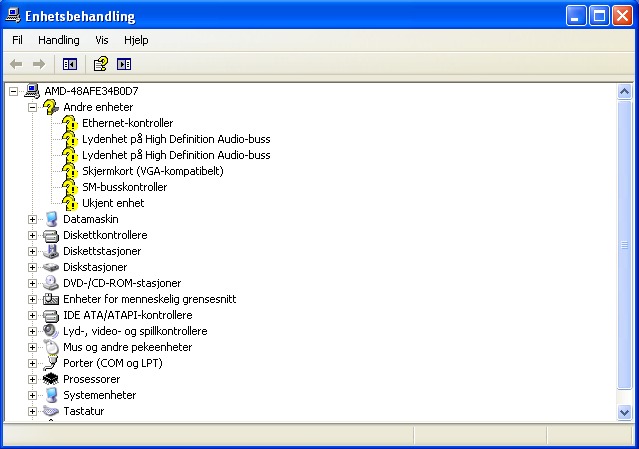This screenshot has width=639, height=449.
Task: Click the Systemenheter monitor icon
Action: click(x=51, y=395)
